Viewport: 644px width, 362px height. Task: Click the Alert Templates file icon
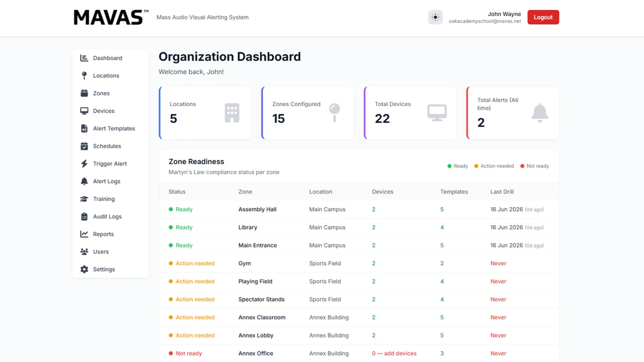tap(84, 128)
